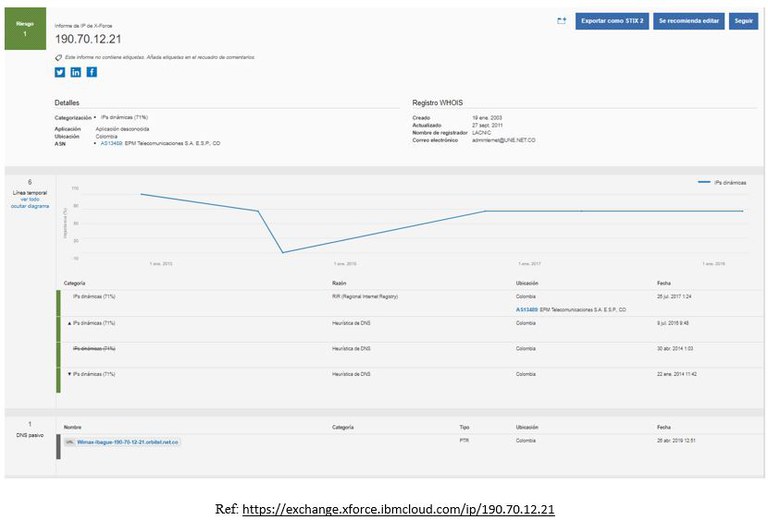Image resolution: width=768 pixels, height=520 pixels.
Task: Click the URL icon in passive DNS row
Action: coord(69,441)
